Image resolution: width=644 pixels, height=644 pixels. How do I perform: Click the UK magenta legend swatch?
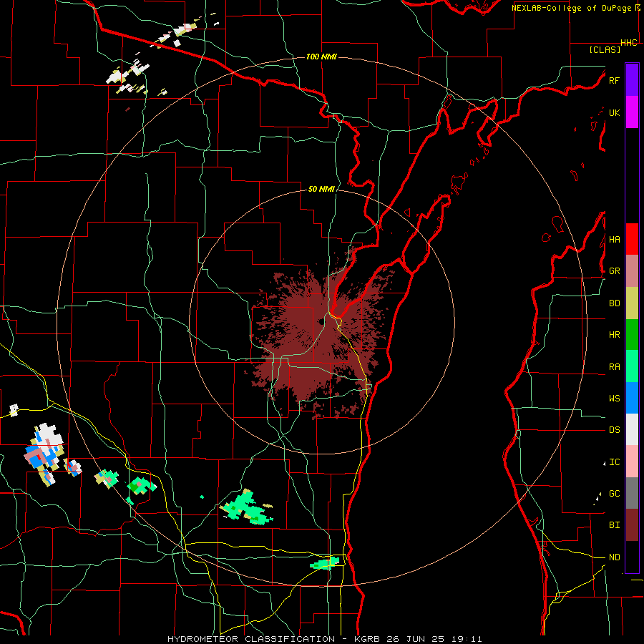pyautogui.click(x=632, y=112)
